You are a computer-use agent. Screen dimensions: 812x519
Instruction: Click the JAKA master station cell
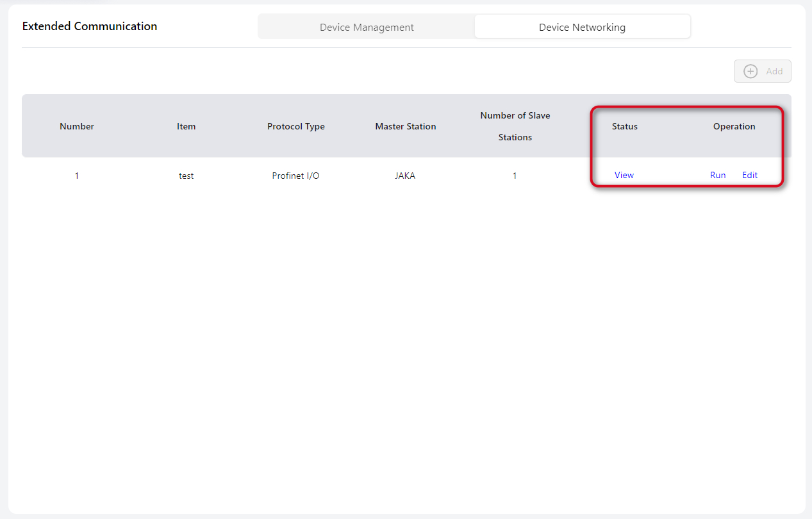405,176
